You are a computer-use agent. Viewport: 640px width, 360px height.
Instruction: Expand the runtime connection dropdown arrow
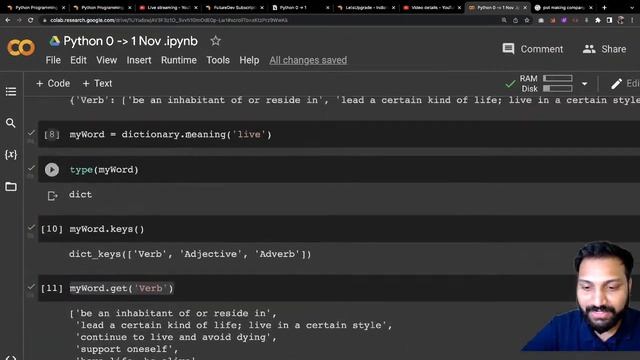tap(584, 84)
